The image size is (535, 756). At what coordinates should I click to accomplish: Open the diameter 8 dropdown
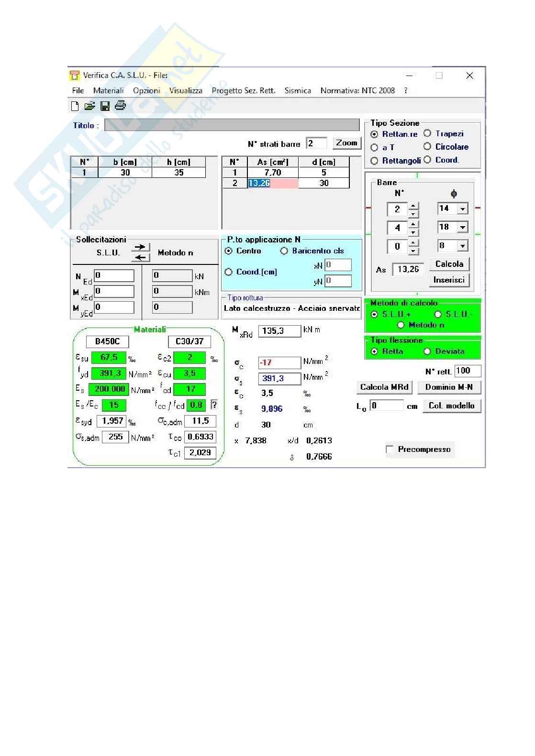[462, 246]
